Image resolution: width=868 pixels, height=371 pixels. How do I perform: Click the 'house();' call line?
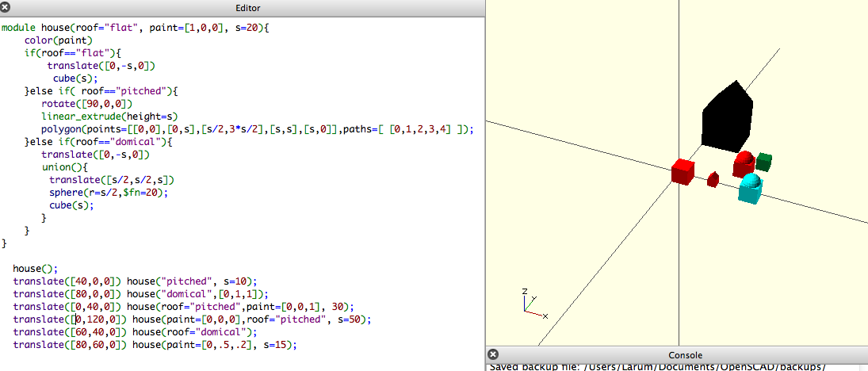(36, 269)
